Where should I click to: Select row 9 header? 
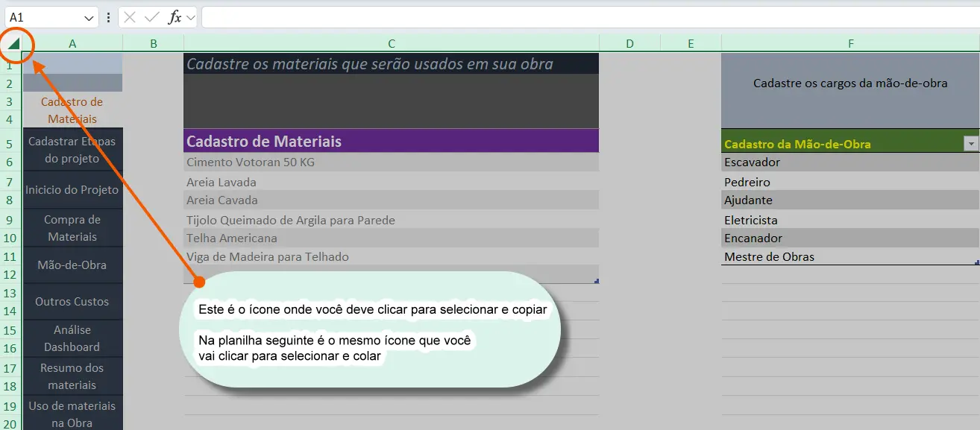[x=10, y=220]
